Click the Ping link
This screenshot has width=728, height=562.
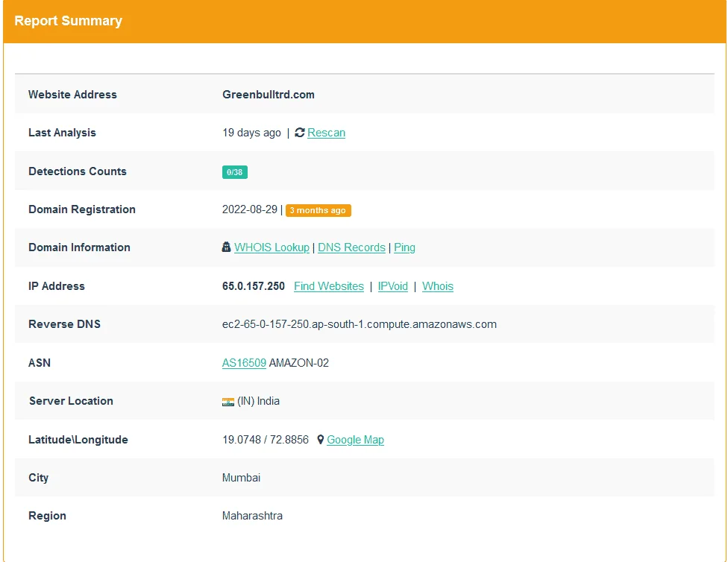tap(404, 247)
